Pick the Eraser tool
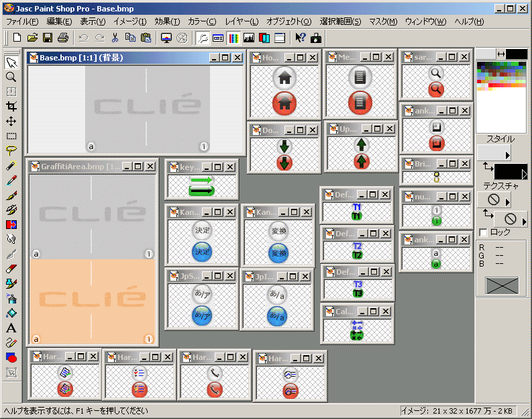This screenshot has width=532, height=419. [x=11, y=269]
